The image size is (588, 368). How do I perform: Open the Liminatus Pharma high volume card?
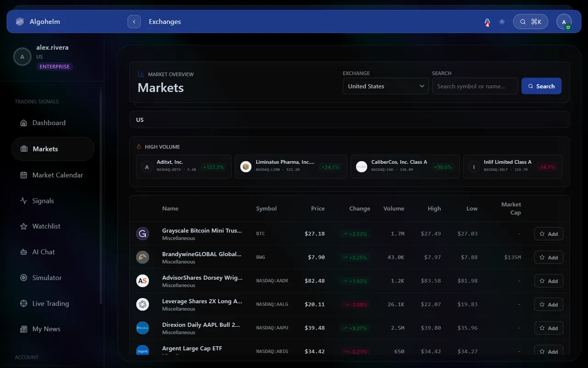coord(291,167)
